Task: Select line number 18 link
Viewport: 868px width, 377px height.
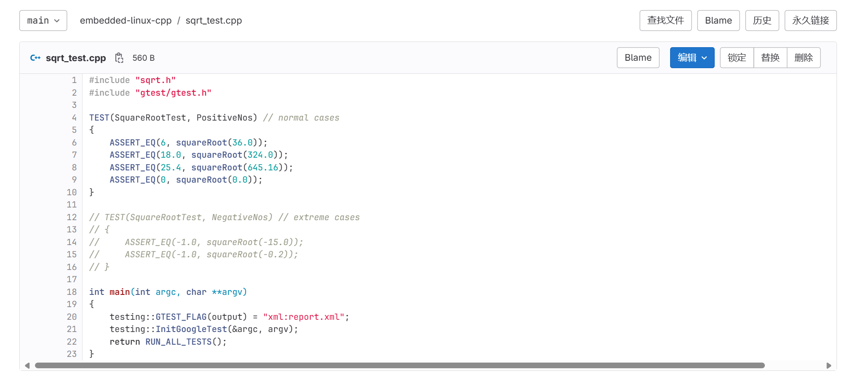Action: coord(72,292)
